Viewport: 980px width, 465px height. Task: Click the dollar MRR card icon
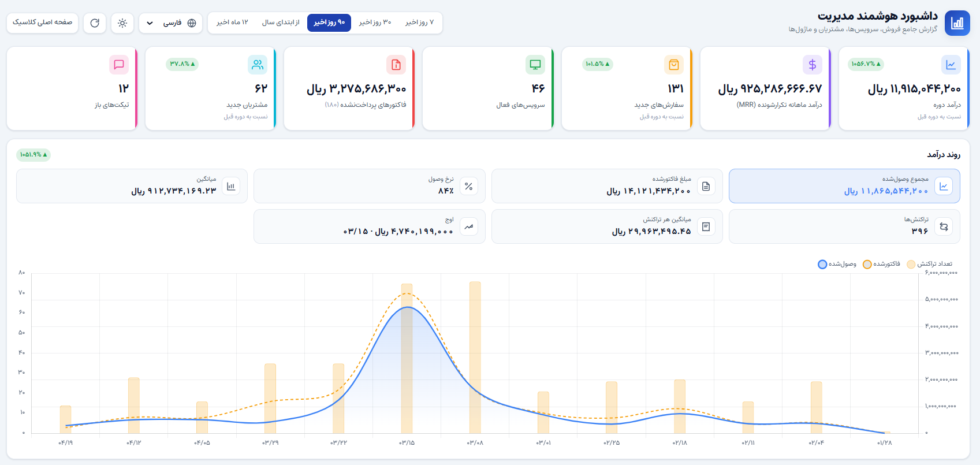tap(812, 65)
